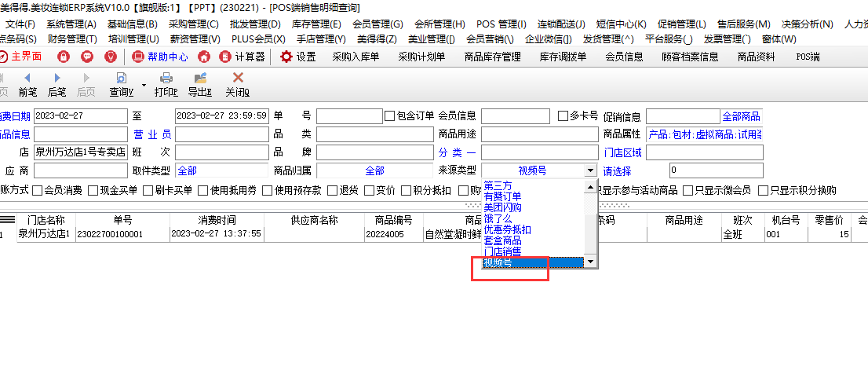Enable 积分抵扣 checkbox
This screenshot has width=868, height=381.
407,190
